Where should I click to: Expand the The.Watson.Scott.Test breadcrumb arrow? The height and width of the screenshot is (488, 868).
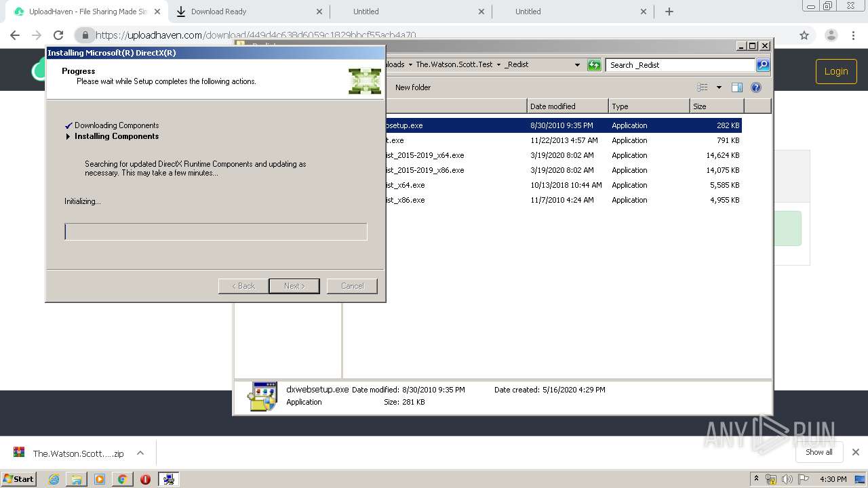pyautogui.click(x=498, y=65)
